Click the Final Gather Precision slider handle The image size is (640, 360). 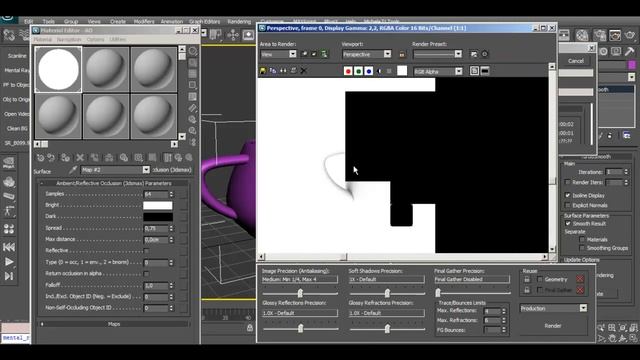438,293
